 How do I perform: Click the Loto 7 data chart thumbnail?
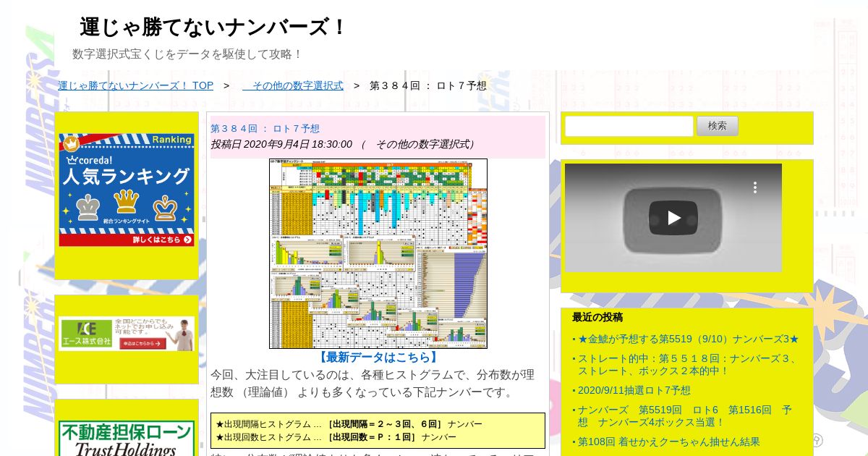pos(378,253)
